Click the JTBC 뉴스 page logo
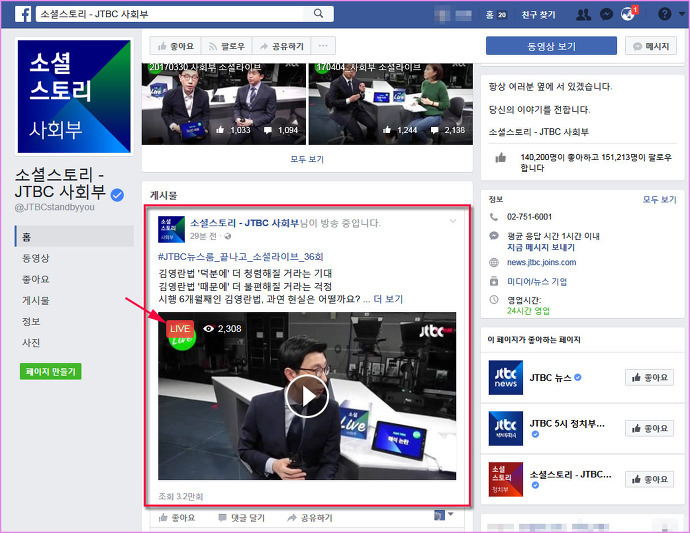The width and height of the screenshot is (690, 533). tap(506, 378)
